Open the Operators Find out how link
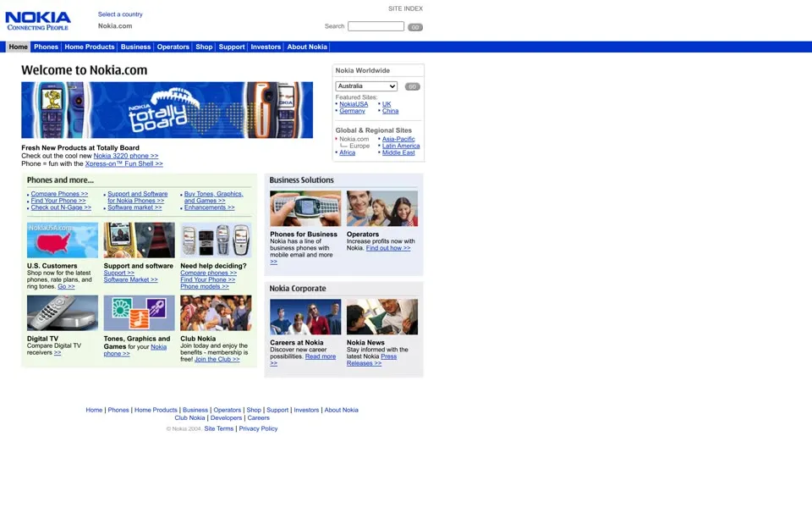 click(x=388, y=248)
